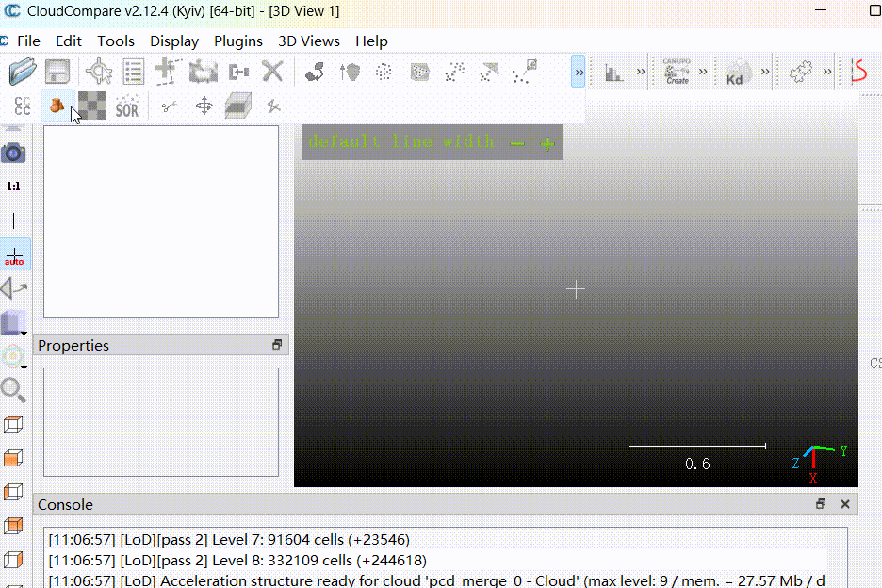Click the highlighted orange shapes icon
This screenshot has height=588, width=882.
(x=57, y=106)
